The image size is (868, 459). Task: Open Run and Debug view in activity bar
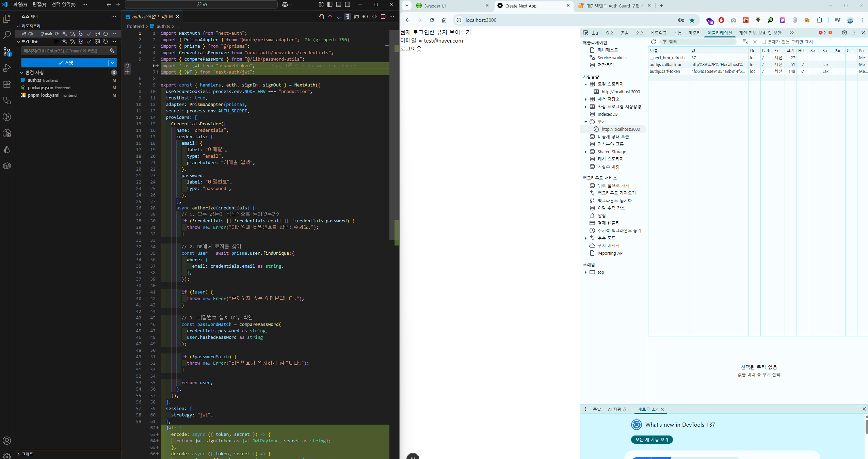(x=7, y=68)
